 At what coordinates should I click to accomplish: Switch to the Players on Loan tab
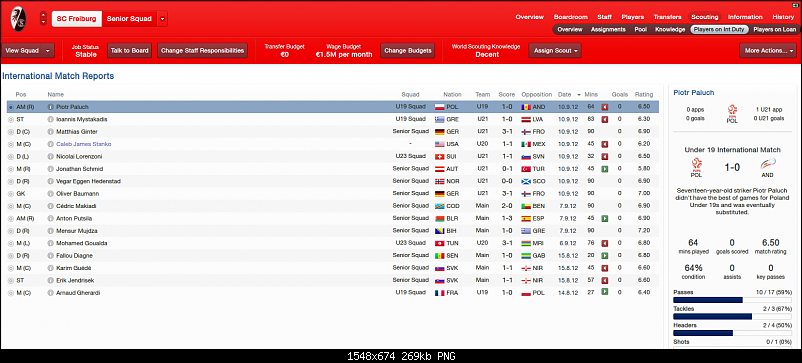pyautogui.click(x=774, y=30)
